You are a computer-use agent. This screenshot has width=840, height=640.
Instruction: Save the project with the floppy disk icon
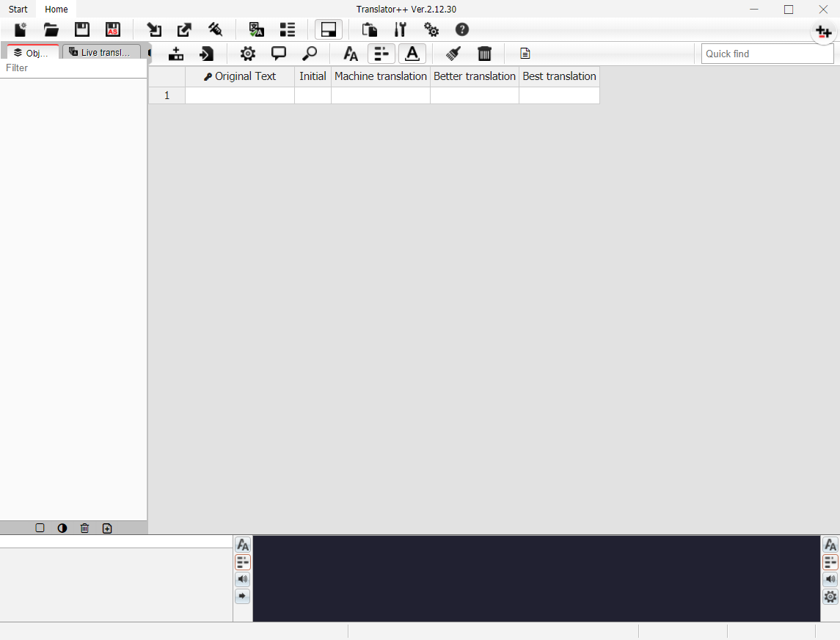82,29
